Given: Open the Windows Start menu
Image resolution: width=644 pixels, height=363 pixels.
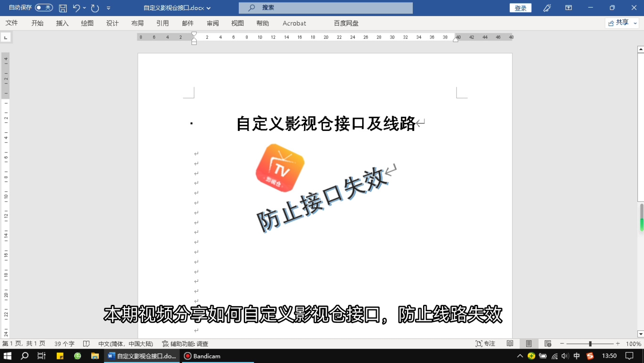Looking at the screenshot, I should click(x=8, y=356).
